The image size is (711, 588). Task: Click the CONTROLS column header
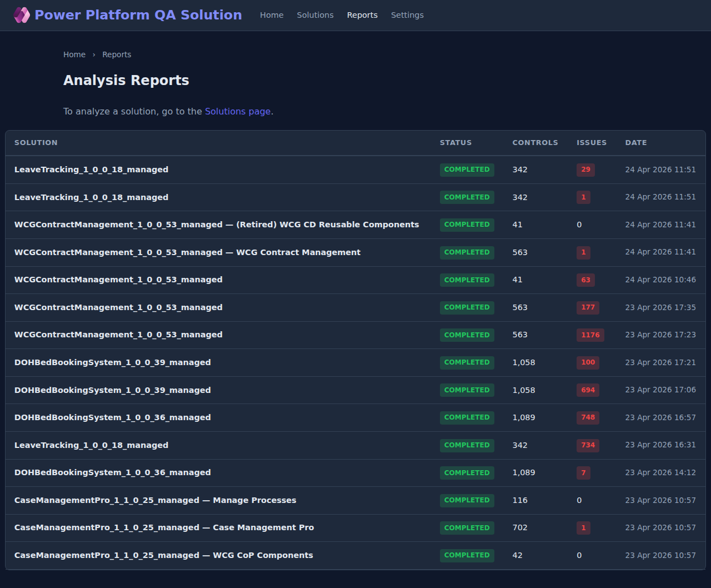click(535, 142)
